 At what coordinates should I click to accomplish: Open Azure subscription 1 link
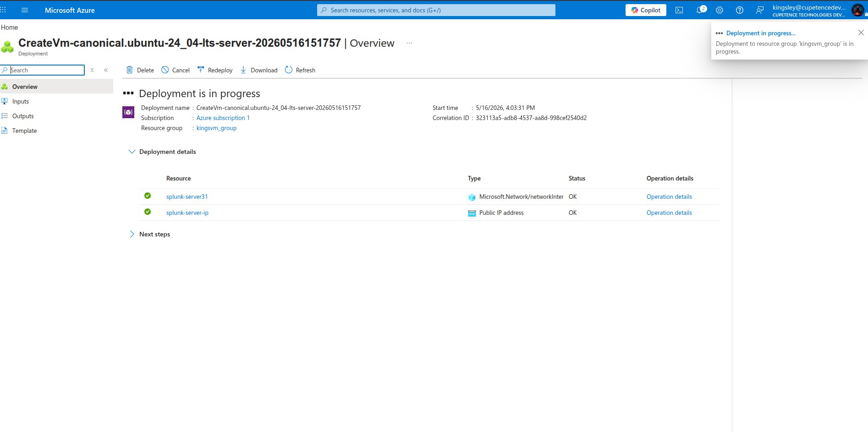click(223, 118)
